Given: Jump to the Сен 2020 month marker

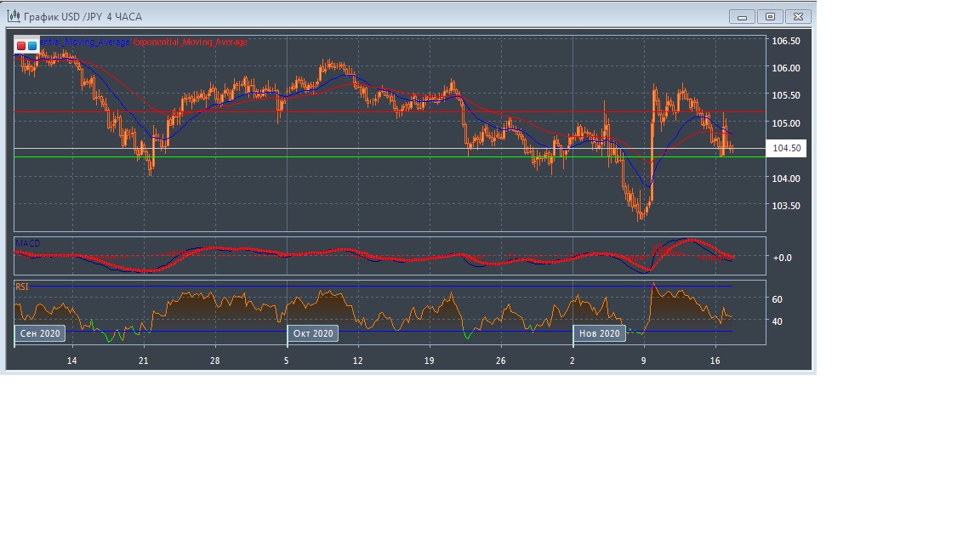Looking at the screenshot, I should [40, 333].
